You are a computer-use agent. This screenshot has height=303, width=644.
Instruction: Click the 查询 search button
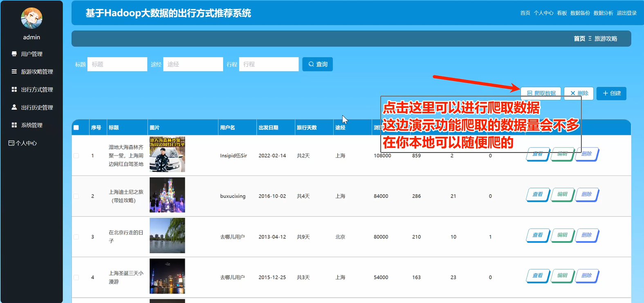(x=318, y=64)
